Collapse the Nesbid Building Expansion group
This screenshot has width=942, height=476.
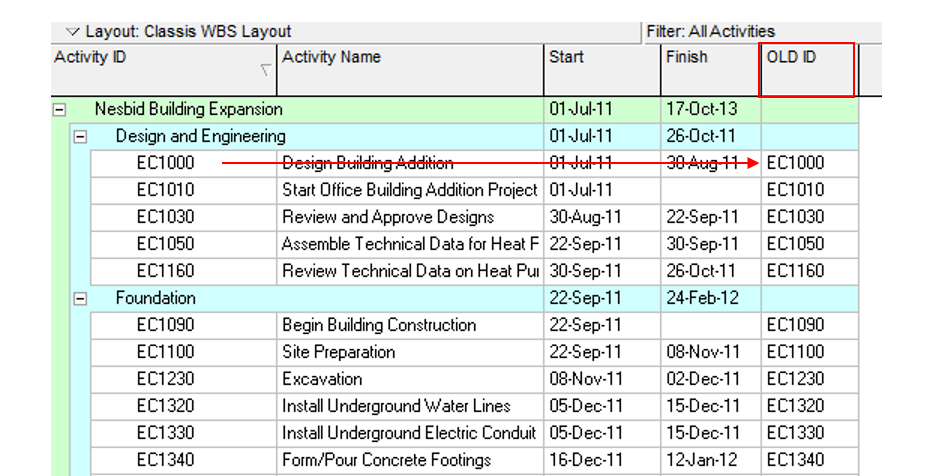tap(59, 110)
